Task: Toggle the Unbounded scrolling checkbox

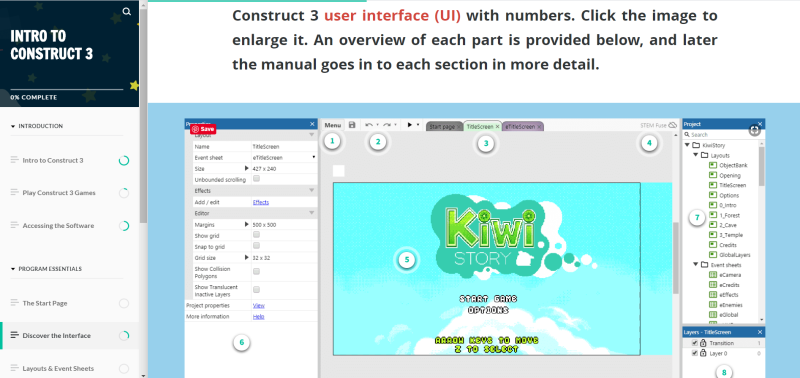Action: coord(257,179)
